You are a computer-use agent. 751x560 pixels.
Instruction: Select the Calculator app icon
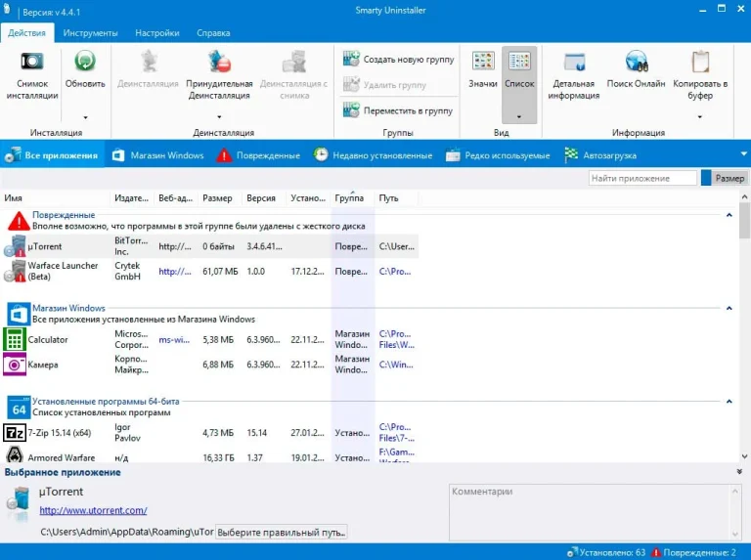point(15,339)
